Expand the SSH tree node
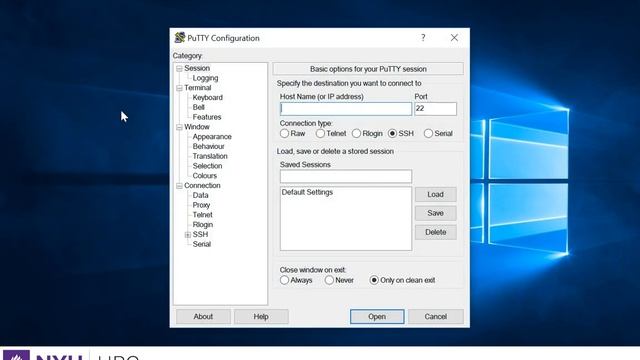 click(x=188, y=235)
